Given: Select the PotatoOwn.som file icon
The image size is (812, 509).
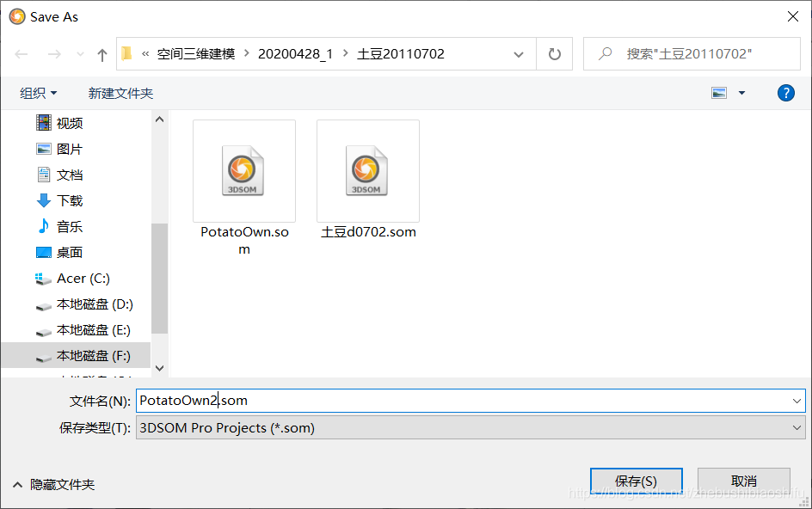Looking at the screenshot, I should 244,171.
